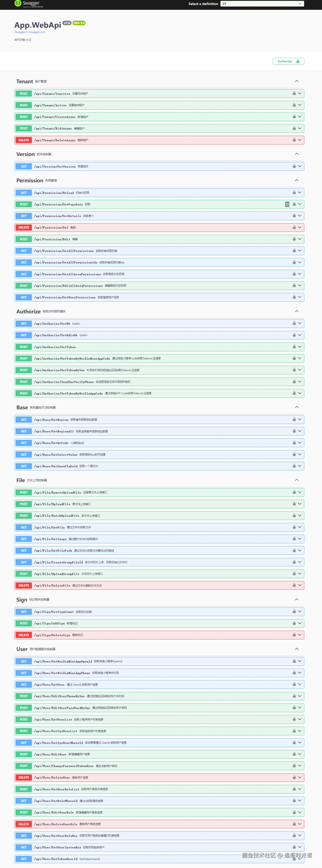This screenshot has width=322, height=868.
Task: Click lock icon on /api/User/GetUser row
Action: click(294, 684)
